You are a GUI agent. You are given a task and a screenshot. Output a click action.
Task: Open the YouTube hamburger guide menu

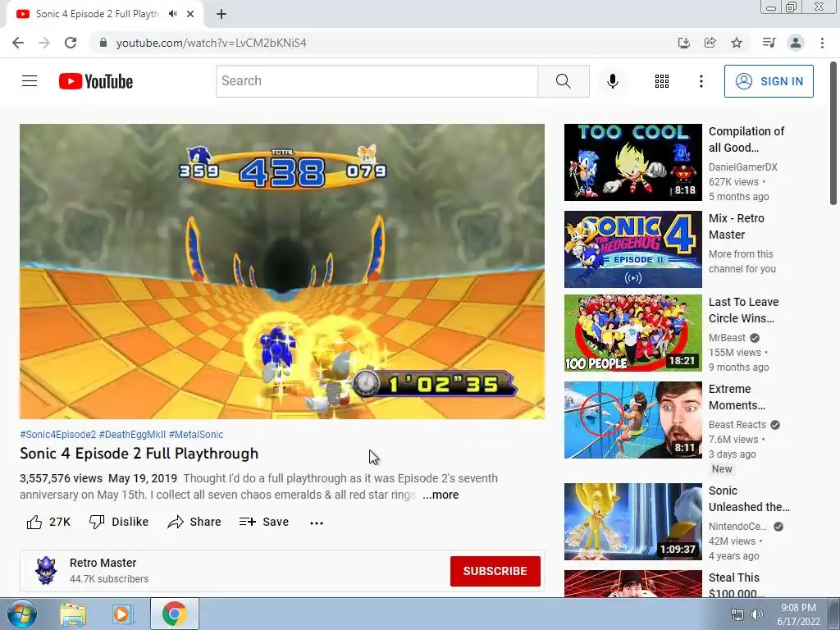(30, 81)
